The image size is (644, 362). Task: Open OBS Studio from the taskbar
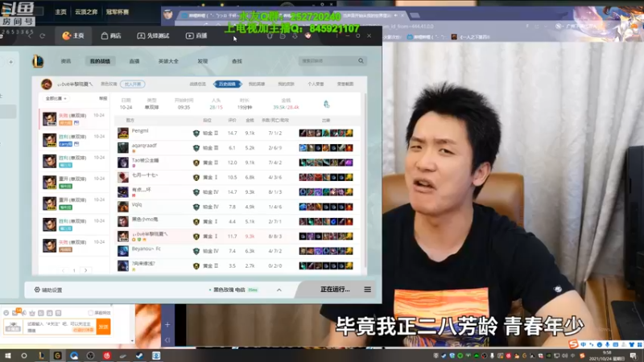(90, 356)
